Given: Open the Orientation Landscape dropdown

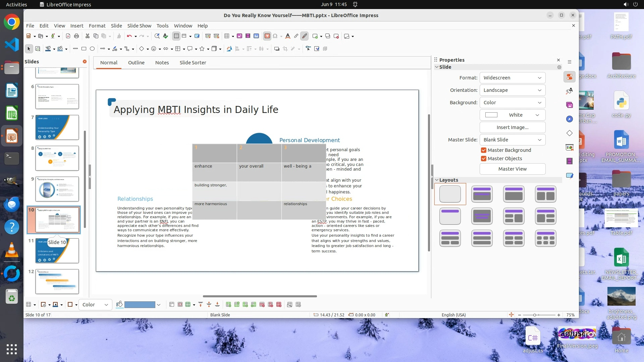Looking at the screenshot, I should click(512, 90).
